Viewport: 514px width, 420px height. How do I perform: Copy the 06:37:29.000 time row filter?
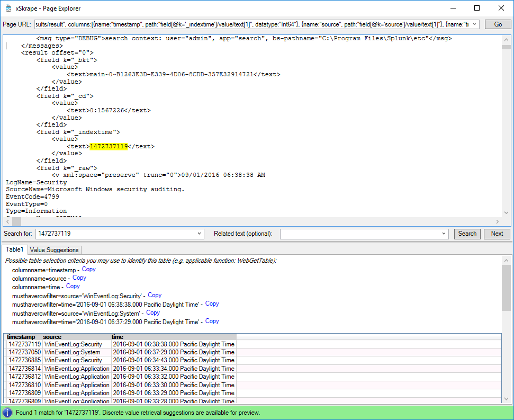point(212,321)
